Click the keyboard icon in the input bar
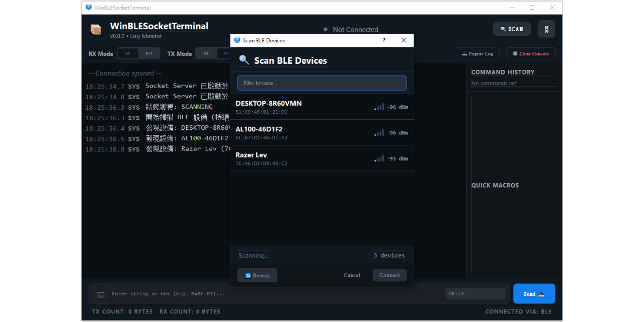644x322 pixels. pos(101,294)
